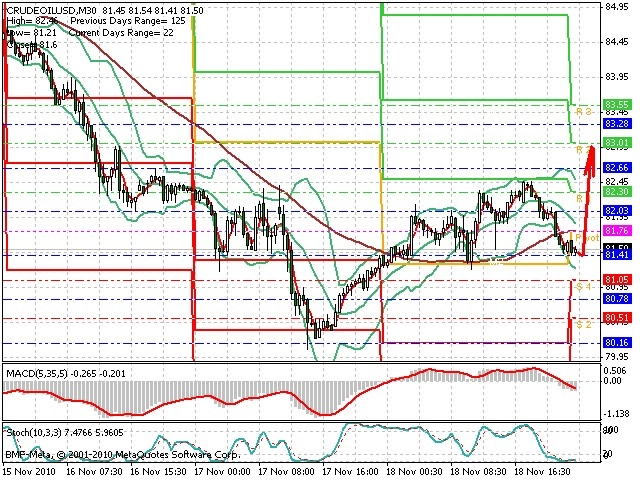The width and height of the screenshot is (640, 480).
Task: Select the red 80.51 support label
Action: pyautogui.click(x=617, y=318)
